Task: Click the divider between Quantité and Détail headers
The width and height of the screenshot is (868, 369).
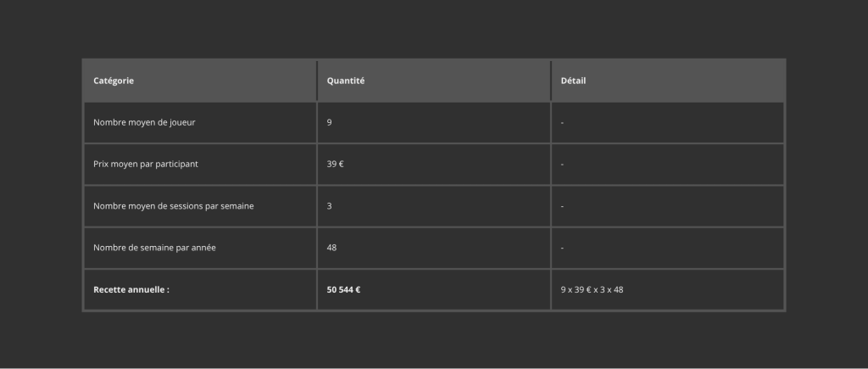Action: coord(551,81)
